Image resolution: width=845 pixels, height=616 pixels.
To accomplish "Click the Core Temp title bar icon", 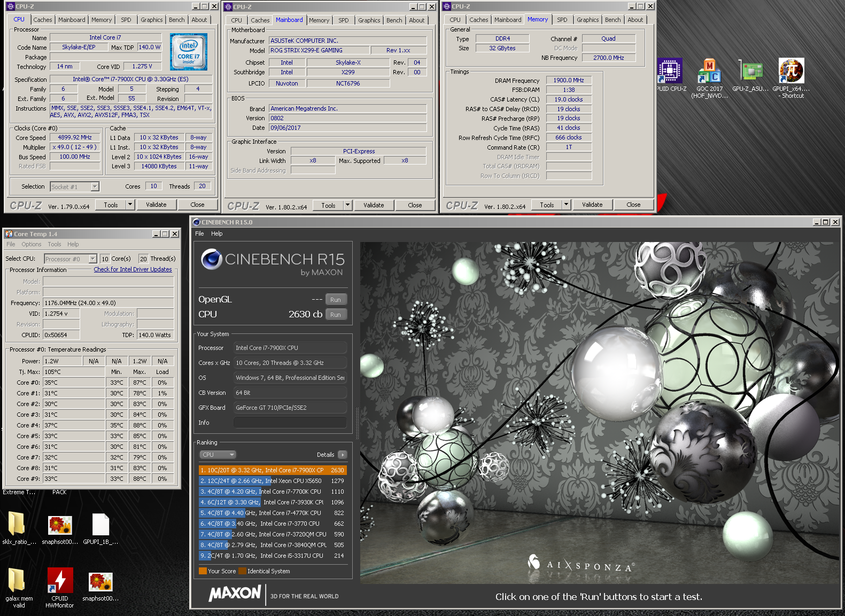I will coord(9,234).
